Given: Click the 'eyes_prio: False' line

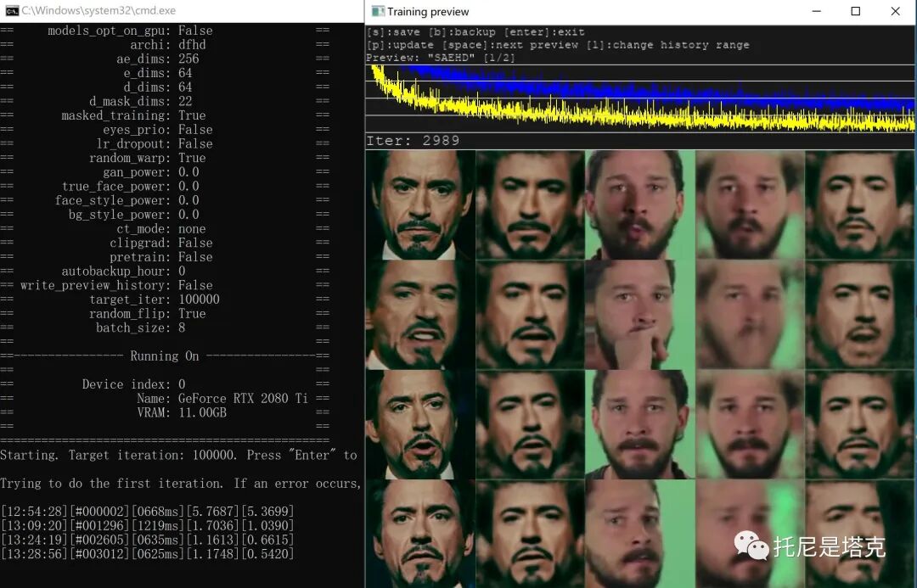Looking at the screenshot, I should [x=157, y=129].
